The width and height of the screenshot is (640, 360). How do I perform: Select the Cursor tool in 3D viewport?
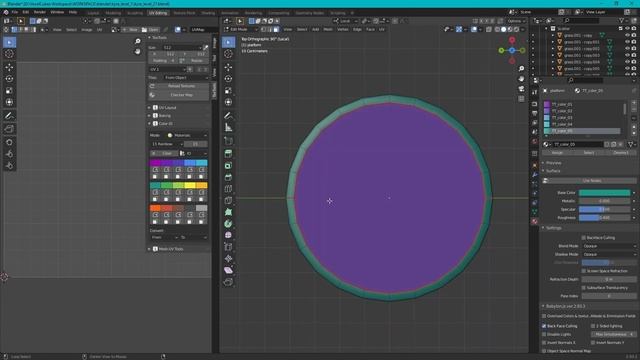(229, 54)
